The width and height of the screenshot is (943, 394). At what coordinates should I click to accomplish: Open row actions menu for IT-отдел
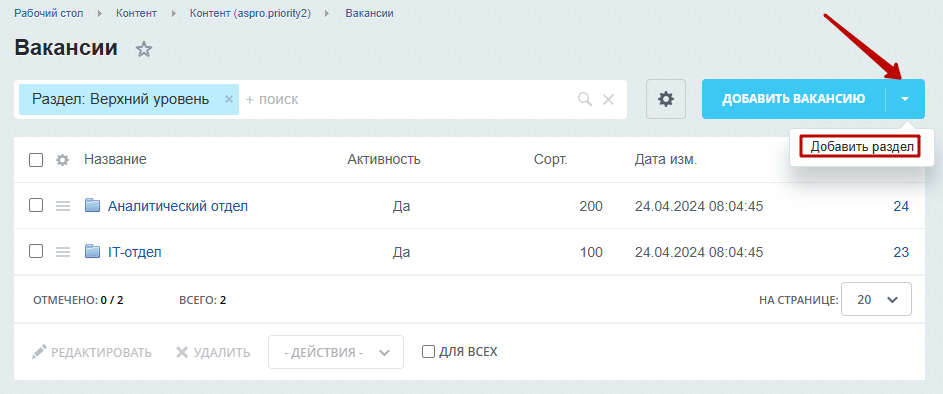[63, 252]
